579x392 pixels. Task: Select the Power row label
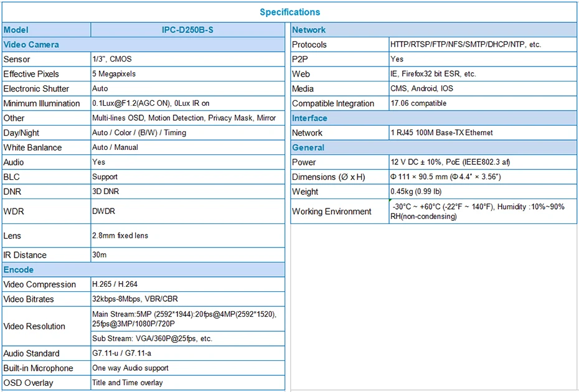click(304, 162)
